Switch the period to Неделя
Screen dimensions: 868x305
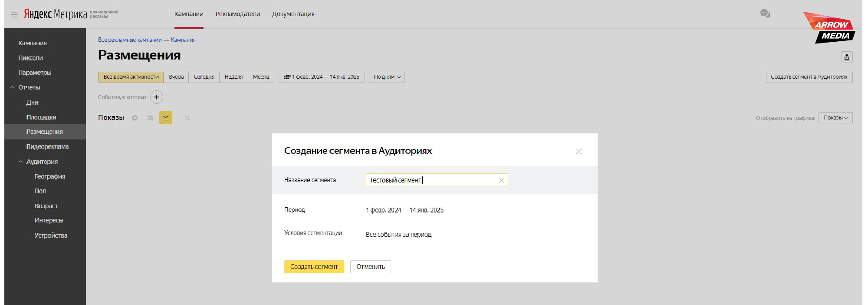pos(233,77)
